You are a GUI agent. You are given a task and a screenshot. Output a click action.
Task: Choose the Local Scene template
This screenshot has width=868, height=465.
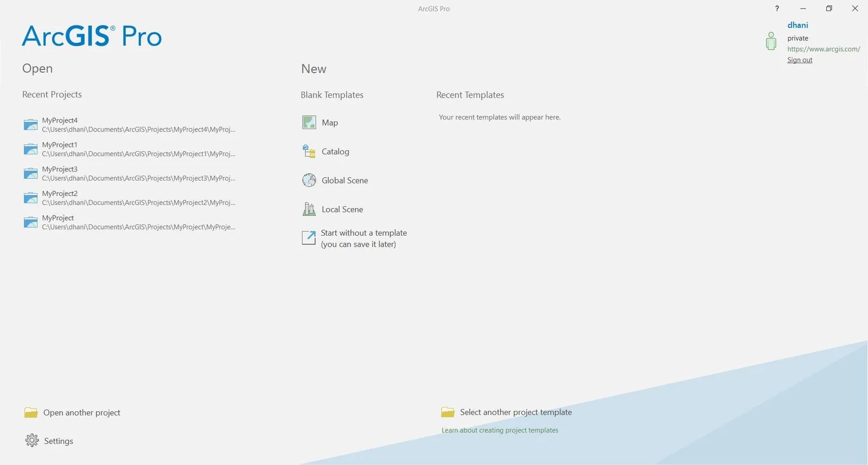[333, 209]
